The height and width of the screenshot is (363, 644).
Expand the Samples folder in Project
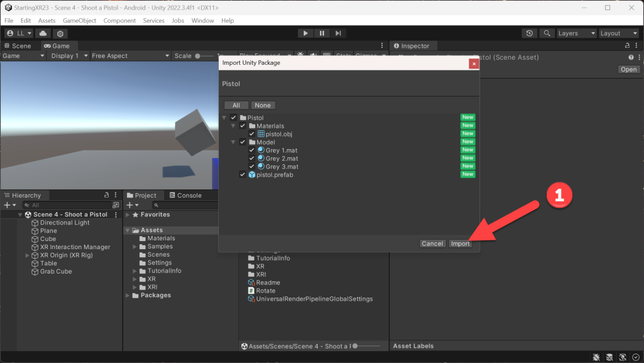pyautogui.click(x=135, y=247)
